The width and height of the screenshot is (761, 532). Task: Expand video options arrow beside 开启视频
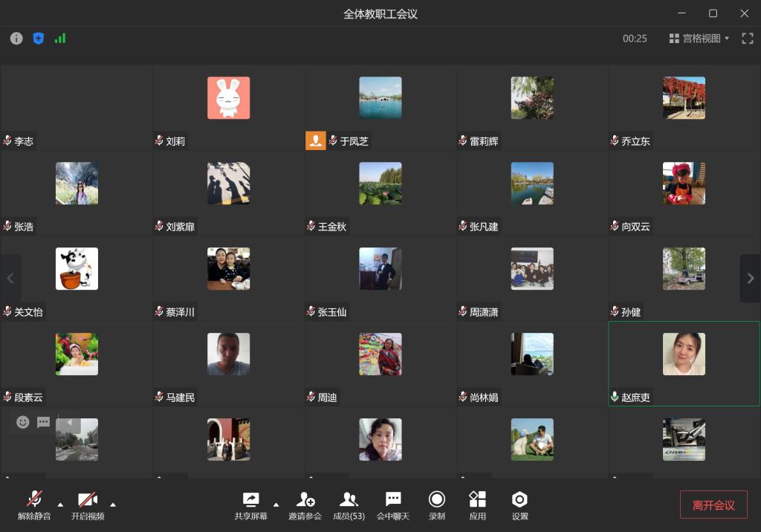click(113, 505)
